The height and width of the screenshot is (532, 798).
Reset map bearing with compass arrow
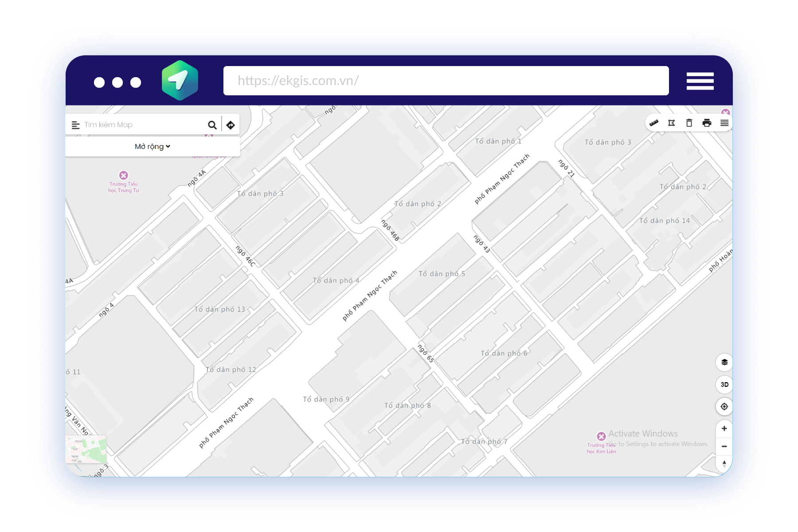(x=724, y=464)
